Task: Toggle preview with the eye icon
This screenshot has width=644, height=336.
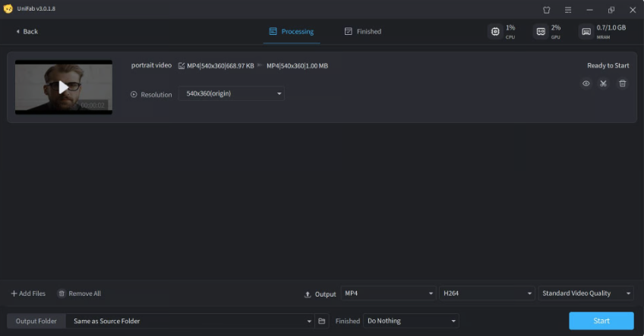Action: point(586,83)
